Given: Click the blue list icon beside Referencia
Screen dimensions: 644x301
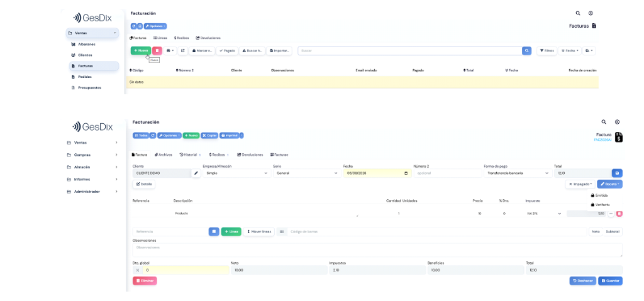Looking at the screenshot, I should (214, 232).
